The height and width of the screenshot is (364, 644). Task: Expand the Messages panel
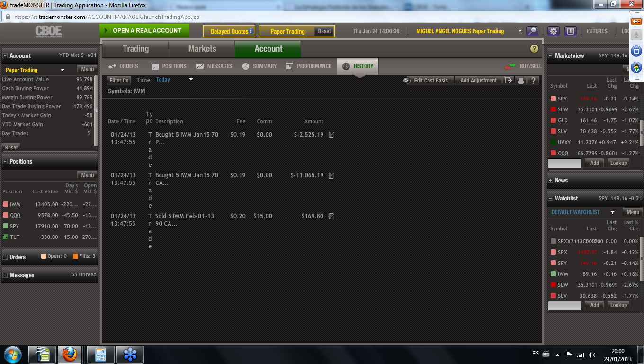pyautogui.click(x=5, y=275)
